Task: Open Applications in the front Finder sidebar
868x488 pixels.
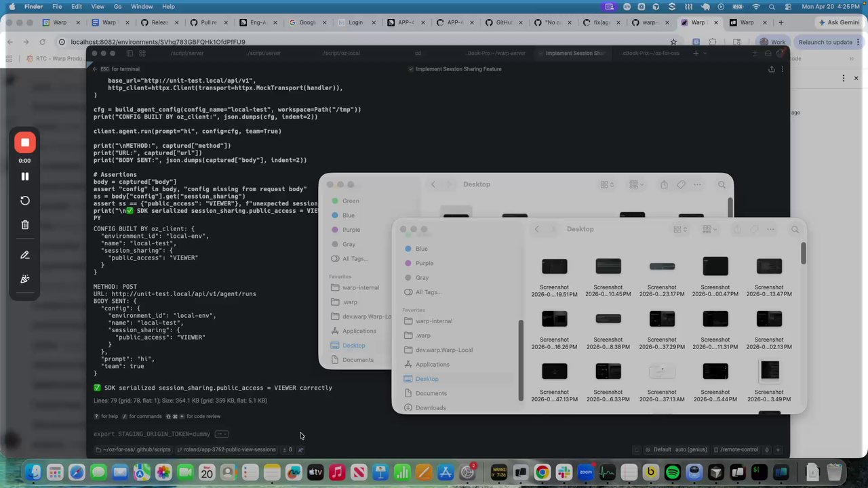Action: tap(432, 365)
